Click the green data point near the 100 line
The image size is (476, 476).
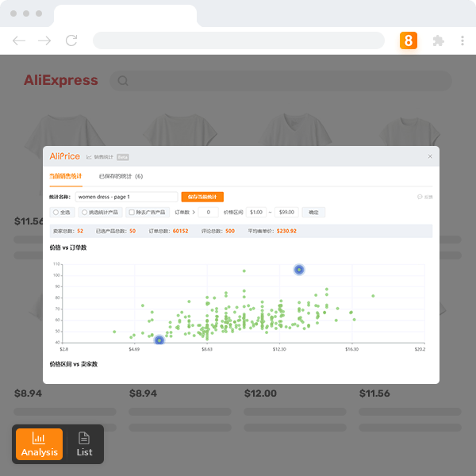[244, 271]
